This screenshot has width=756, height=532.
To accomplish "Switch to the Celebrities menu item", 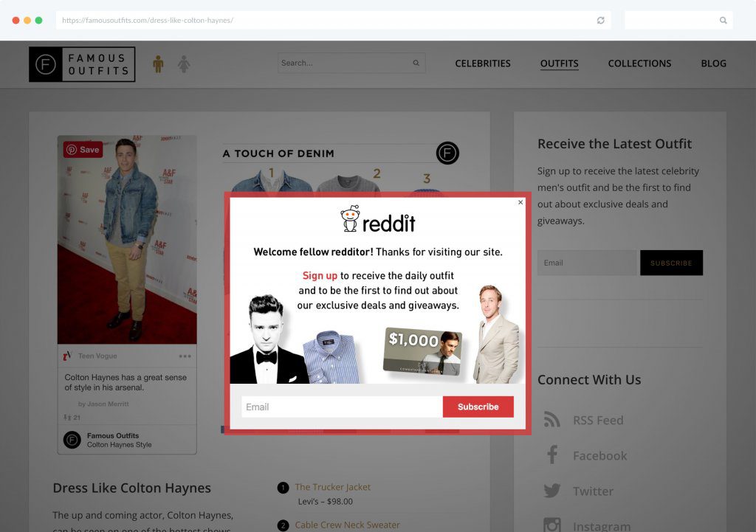I will tap(483, 63).
